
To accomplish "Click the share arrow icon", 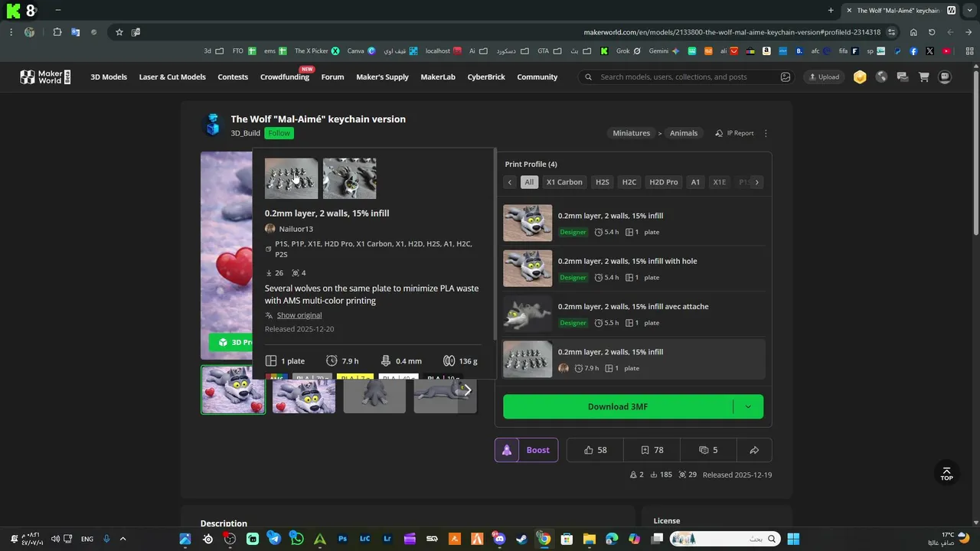I will (754, 450).
